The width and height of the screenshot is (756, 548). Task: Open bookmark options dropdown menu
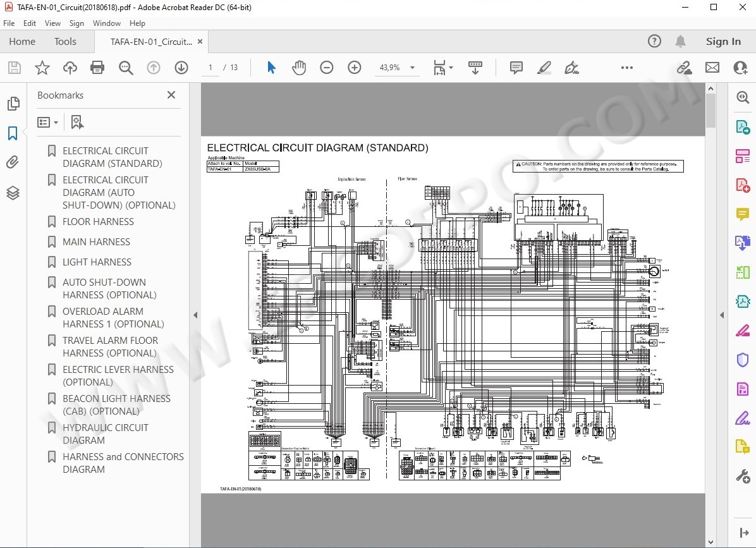point(48,123)
